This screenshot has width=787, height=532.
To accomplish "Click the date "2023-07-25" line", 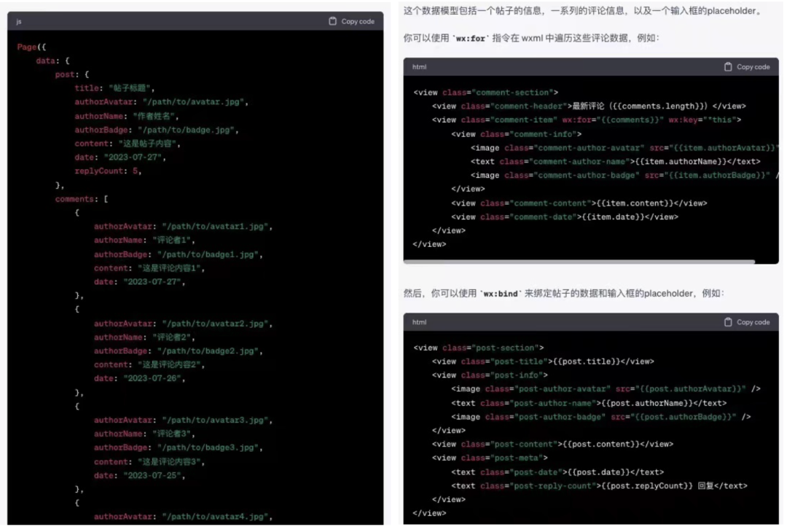I will pyautogui.click(x=139, y=476).
